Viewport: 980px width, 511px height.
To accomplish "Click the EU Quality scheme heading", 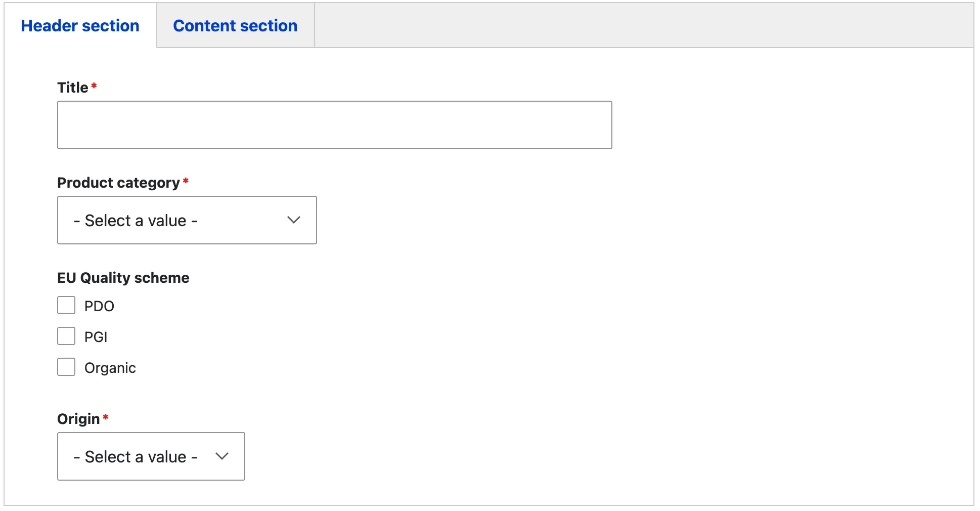I will point(123,278).
